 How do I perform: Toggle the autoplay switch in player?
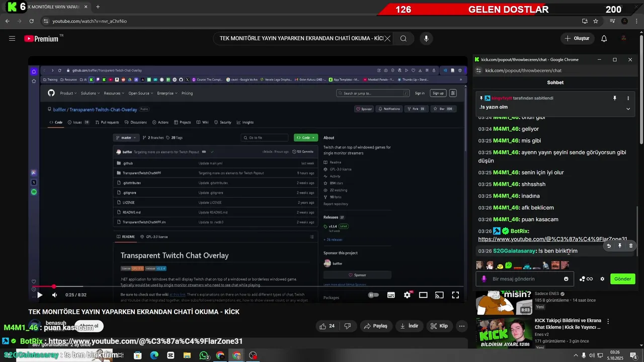coord(373,295)
